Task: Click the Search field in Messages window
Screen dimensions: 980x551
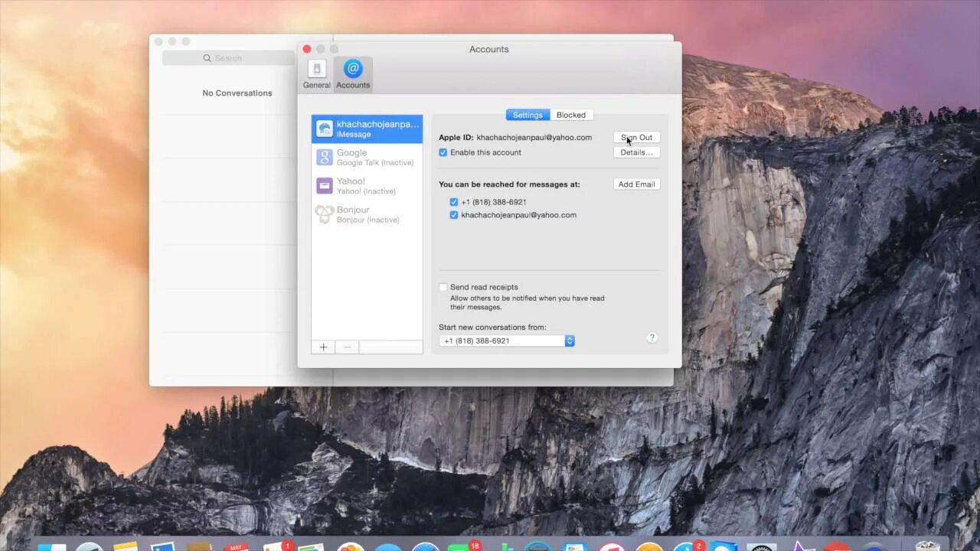Action: click(x=228, y=58)
